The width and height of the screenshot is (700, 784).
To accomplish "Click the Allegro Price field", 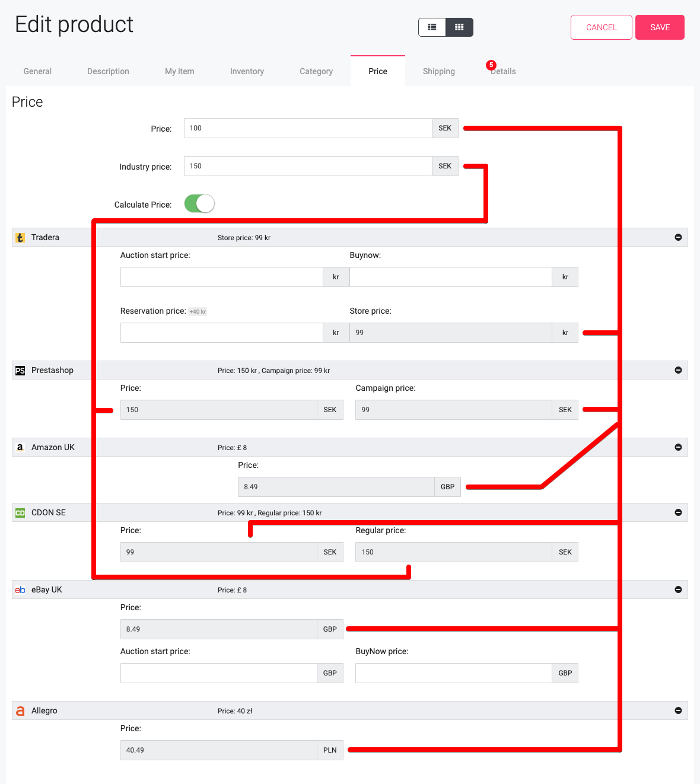I will (x=219, y=750).
